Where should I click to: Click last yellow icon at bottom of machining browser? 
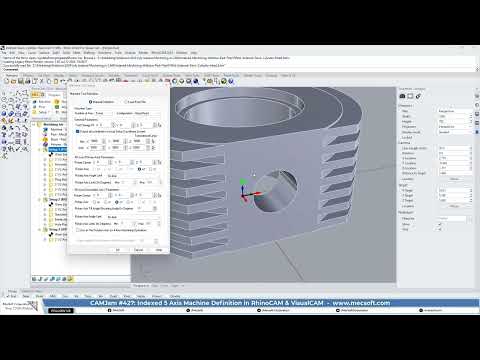[x=70, y=279]
